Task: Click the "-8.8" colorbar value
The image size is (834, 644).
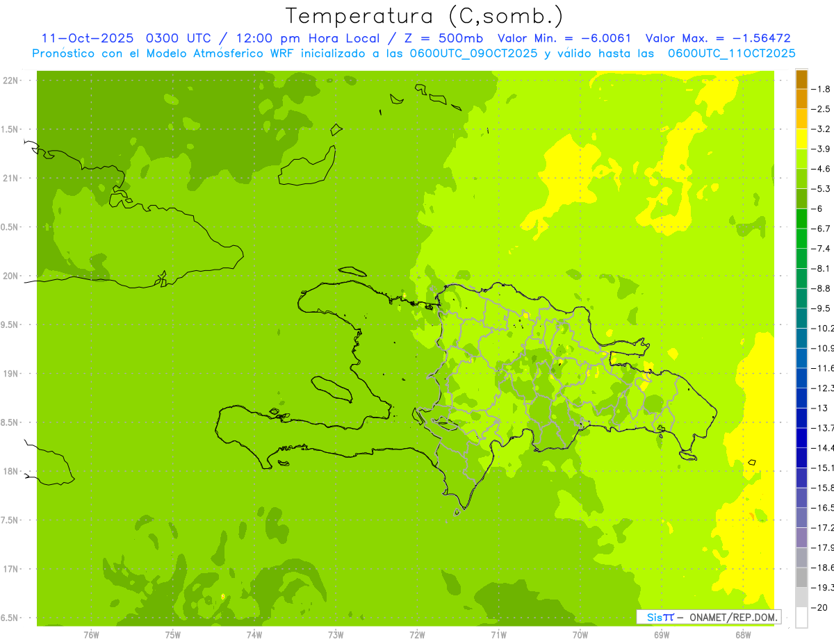Action: (820, 288)
